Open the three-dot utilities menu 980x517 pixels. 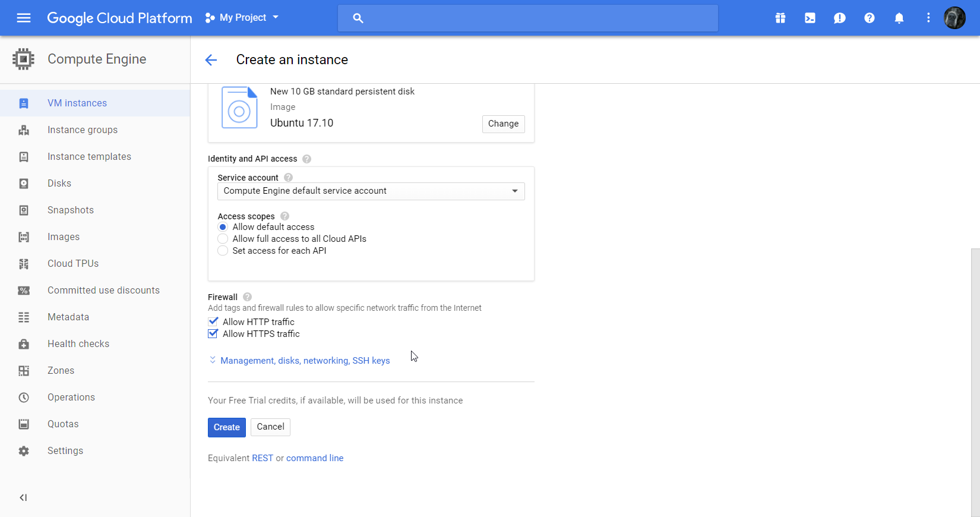pos(928,18)
